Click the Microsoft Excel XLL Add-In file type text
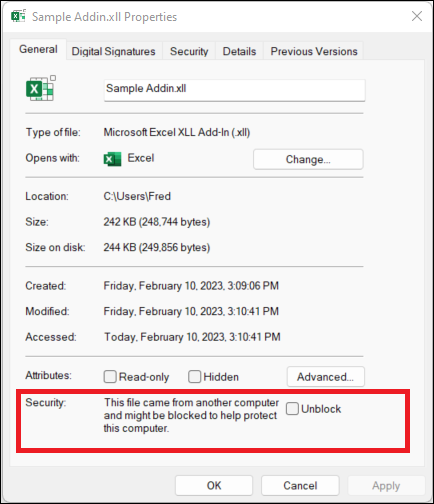This screenshot has height=504, width=434. 177,132
